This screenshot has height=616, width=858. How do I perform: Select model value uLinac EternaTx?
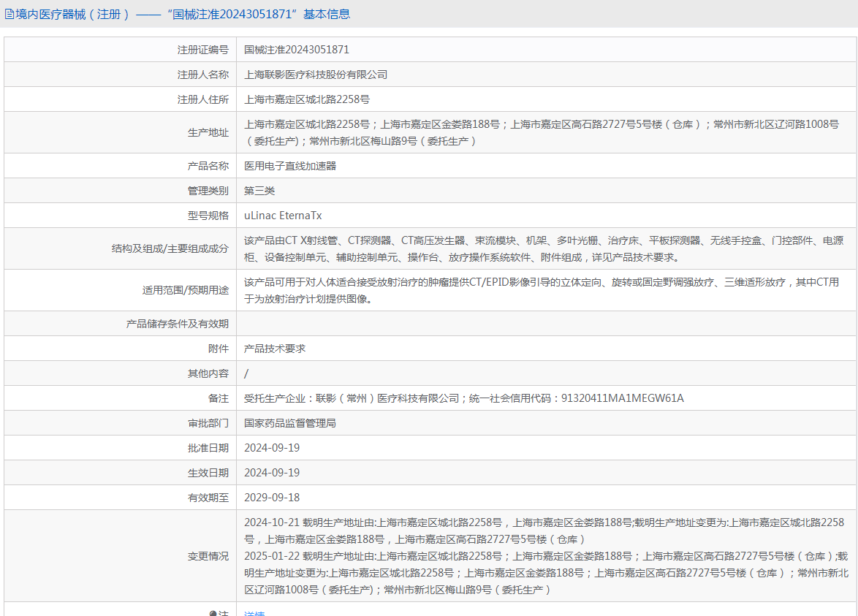(x=283, y=216)
